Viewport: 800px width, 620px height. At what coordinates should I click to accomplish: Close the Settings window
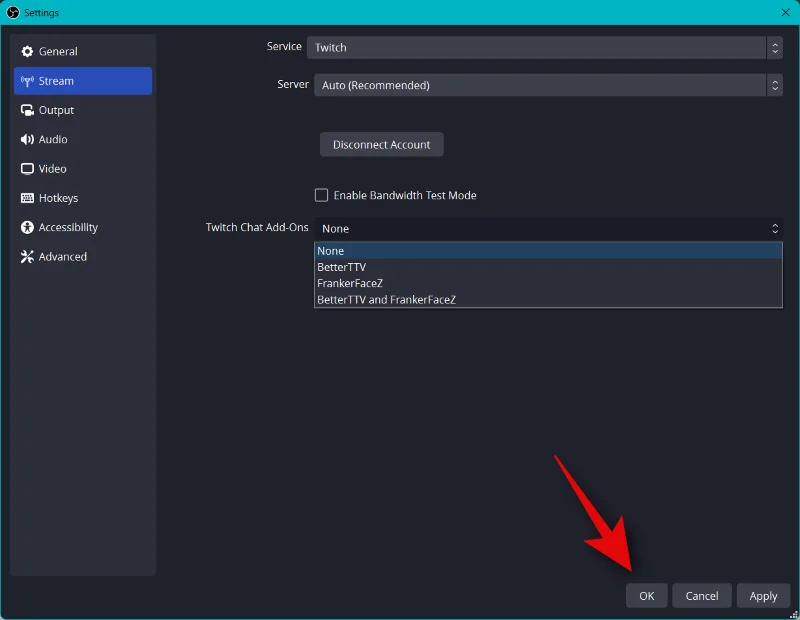coord(785,12)
